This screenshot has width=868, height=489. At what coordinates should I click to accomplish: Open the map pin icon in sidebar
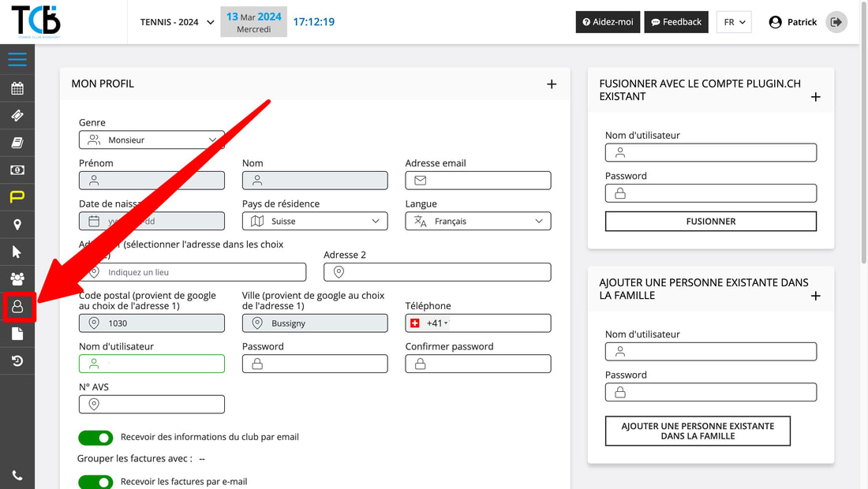tap(17, 225)
